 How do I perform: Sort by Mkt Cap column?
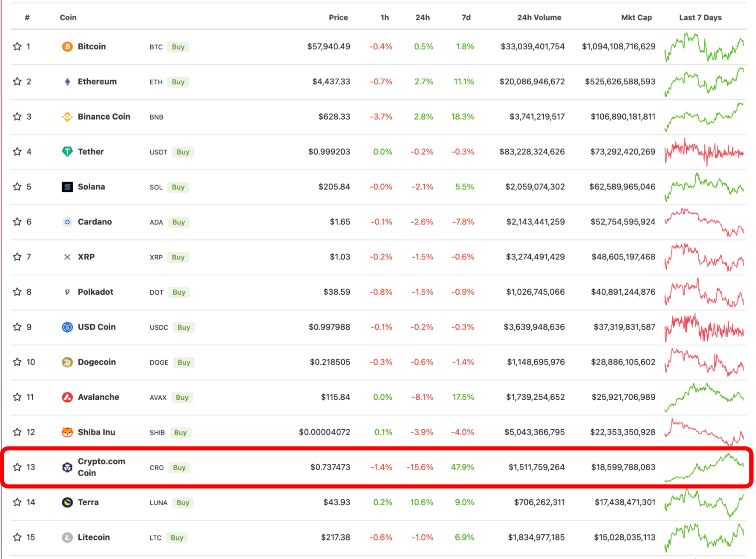(x=636, y=18)
